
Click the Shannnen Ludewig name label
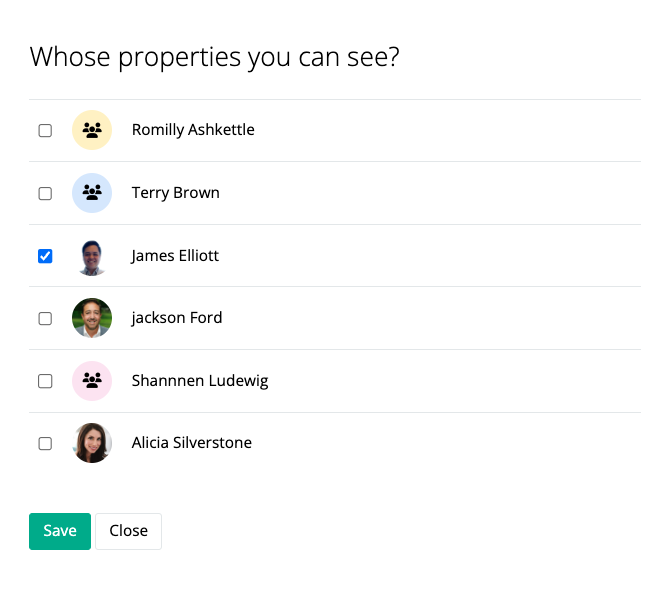[200, 381]
